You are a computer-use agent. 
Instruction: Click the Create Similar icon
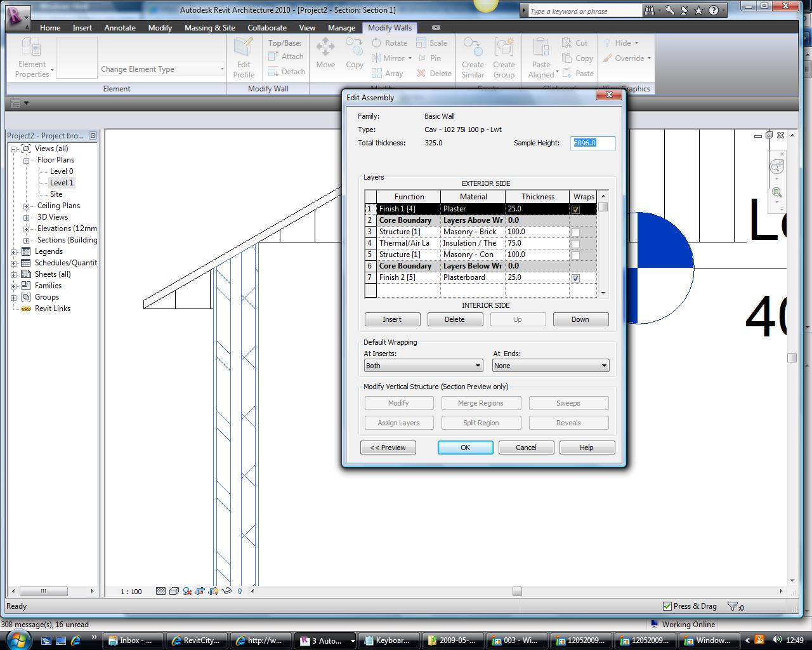(x=473, y=48)
